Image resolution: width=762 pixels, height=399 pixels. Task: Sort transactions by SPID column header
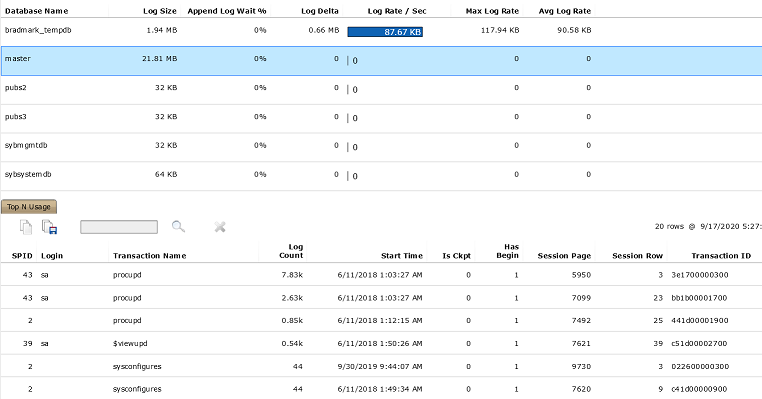coord(22,256)
